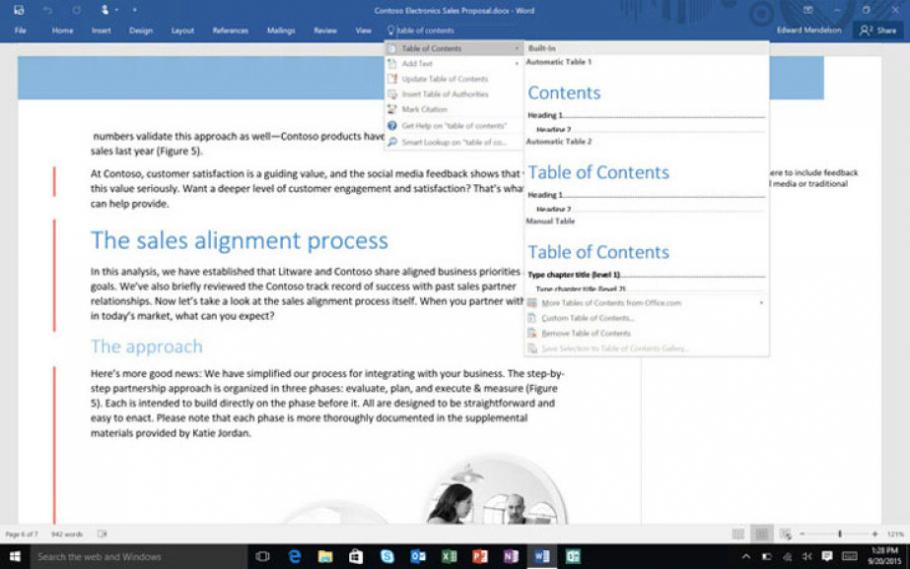Choose the Automatic Table 1 preview

[646, 100]
